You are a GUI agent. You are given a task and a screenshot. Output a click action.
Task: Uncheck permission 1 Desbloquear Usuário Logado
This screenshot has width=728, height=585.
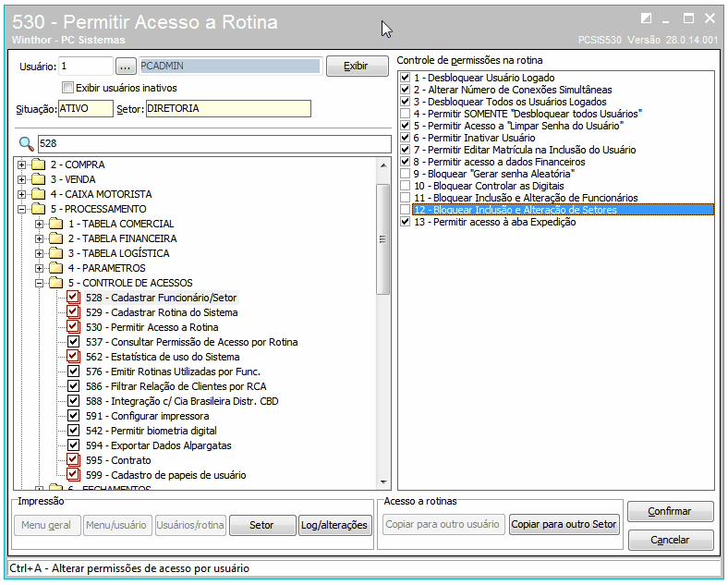406,78
